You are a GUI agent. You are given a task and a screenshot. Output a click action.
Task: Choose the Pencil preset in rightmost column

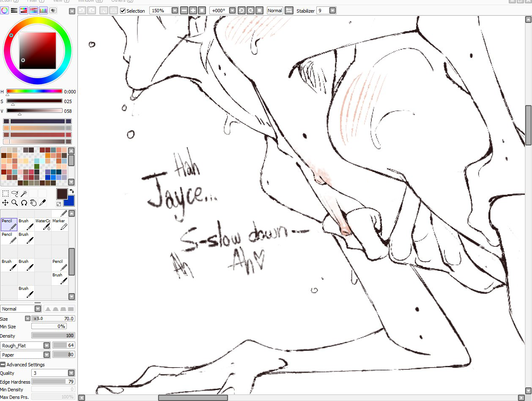60,265
